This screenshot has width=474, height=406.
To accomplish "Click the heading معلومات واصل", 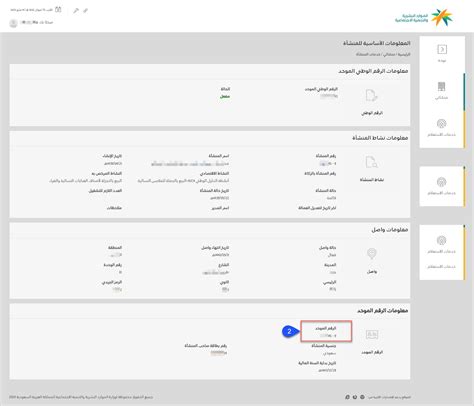I will 390,230.
